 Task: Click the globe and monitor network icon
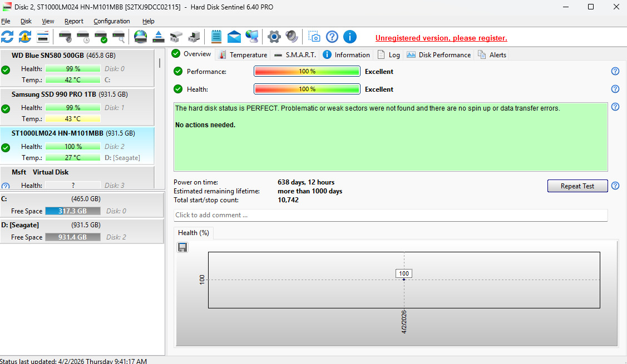[252, 37]
